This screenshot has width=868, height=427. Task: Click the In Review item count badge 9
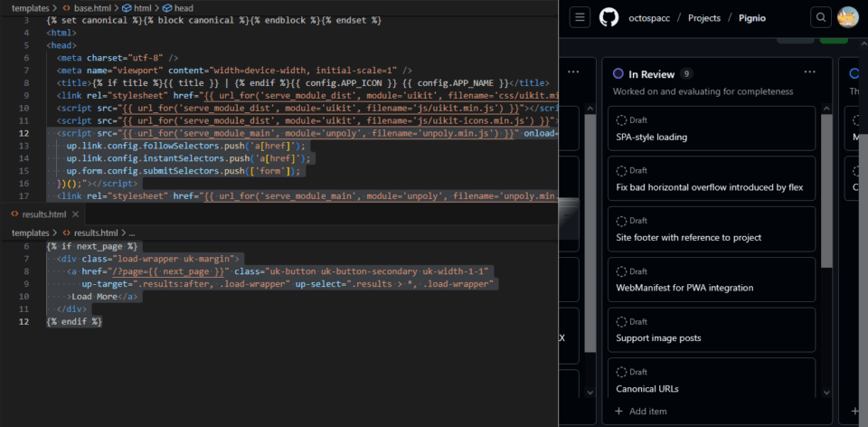click(x=686, y=73)
